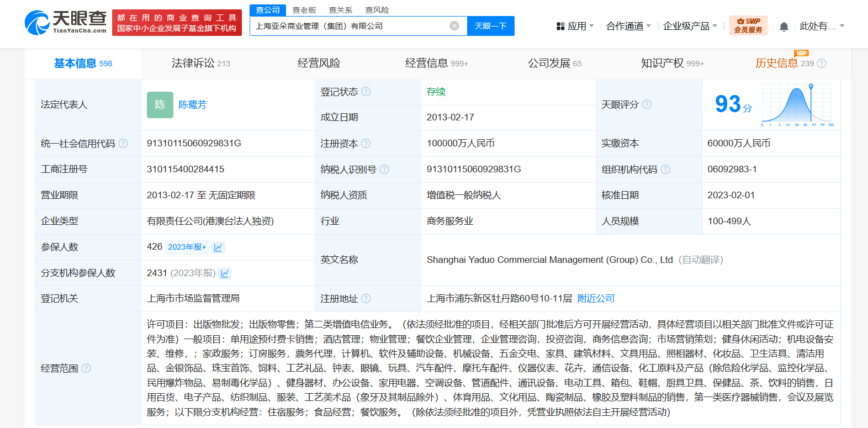The image size is (868, 428).
Task: Select the 查风险 search tab
Action: coord(377,10)
